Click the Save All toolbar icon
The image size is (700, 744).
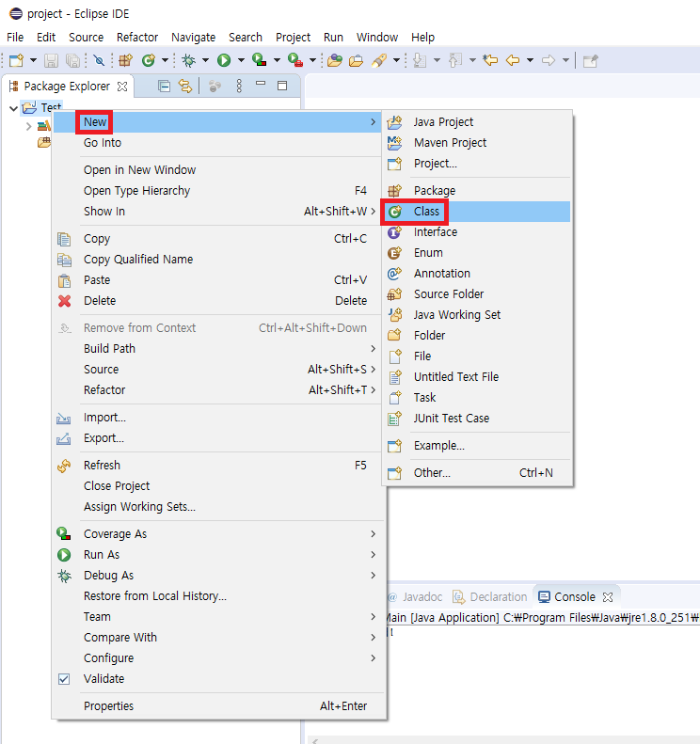point(72,60)
